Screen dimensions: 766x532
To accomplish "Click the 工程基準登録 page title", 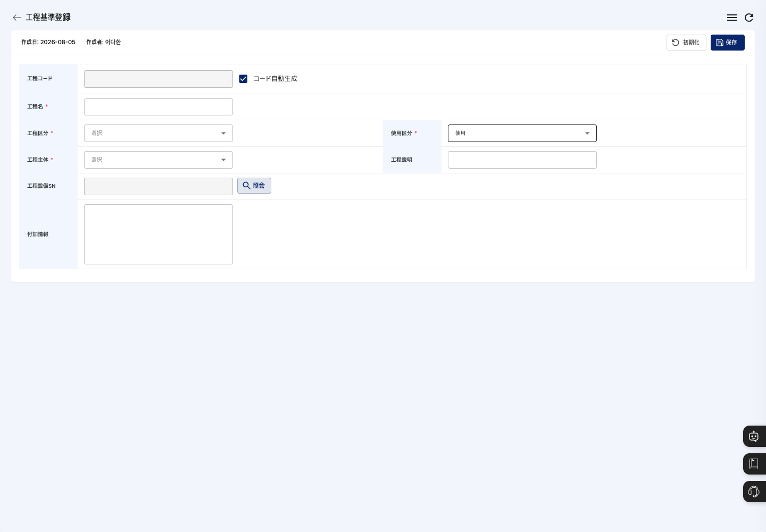I will 48,18.
